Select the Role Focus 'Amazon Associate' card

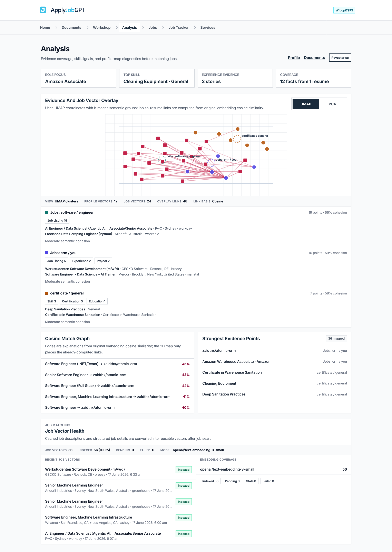[x=78, y=78]
